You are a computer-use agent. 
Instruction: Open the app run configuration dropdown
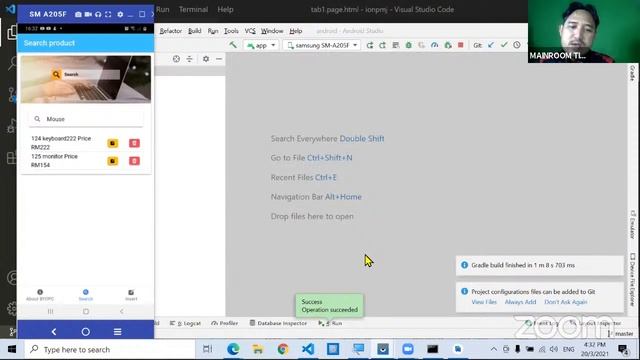pyautogui.click(x=261, y=45)
